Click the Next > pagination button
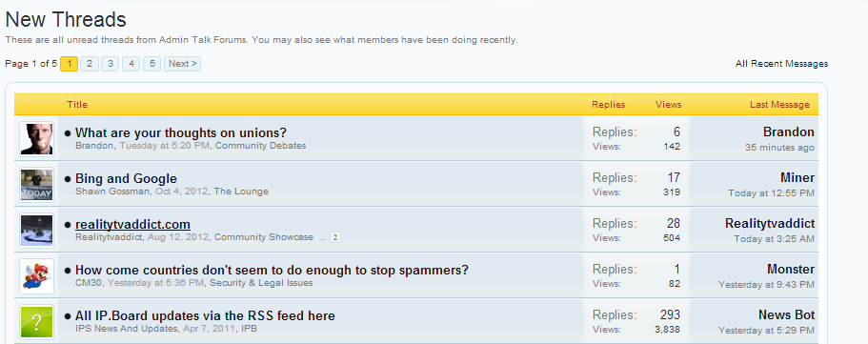 [182, 64]
